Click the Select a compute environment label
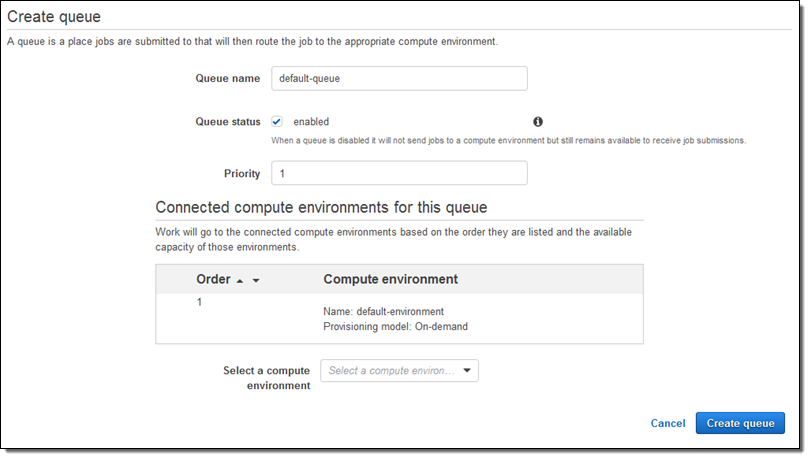This screenshot has width=810, height=459. click(266, 378)
